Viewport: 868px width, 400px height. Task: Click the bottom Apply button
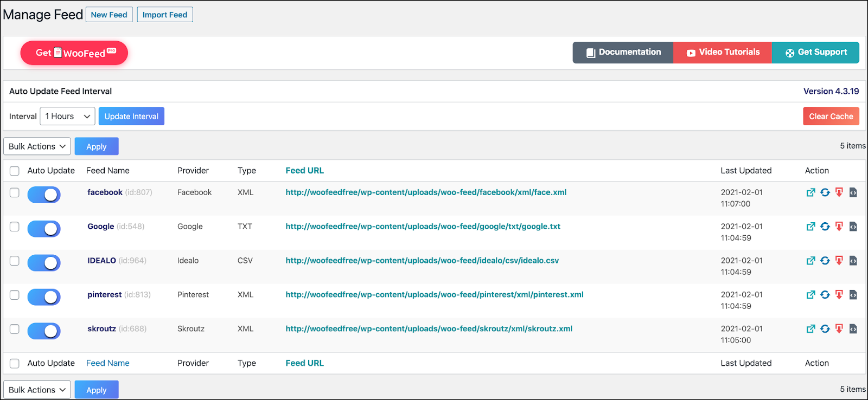coord(97,390)
